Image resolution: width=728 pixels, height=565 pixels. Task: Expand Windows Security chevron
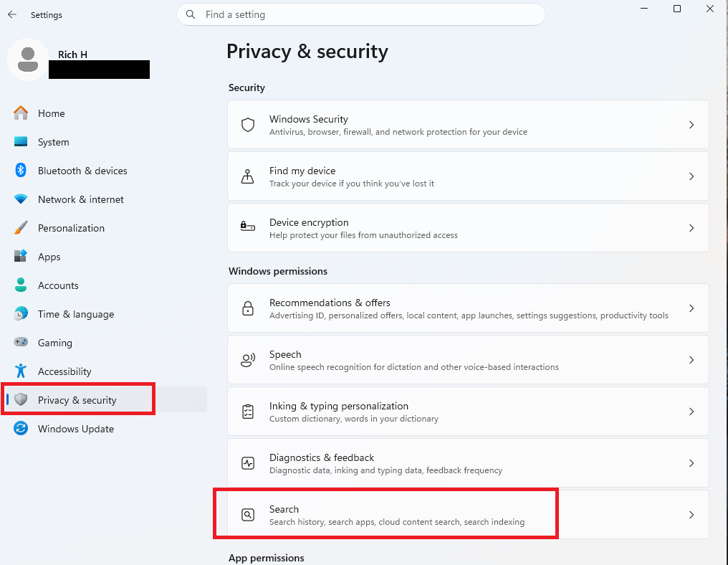691,125
